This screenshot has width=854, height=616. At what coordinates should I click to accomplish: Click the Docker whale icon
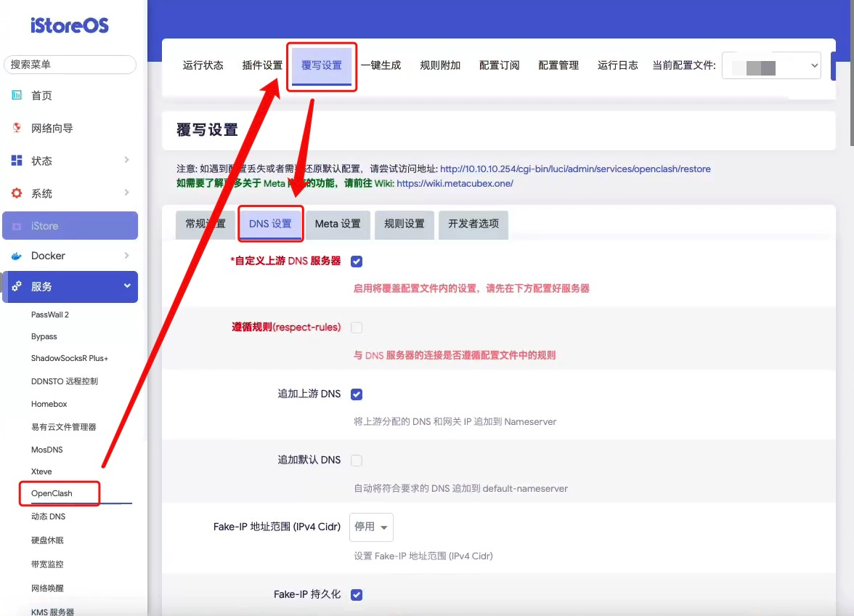click(17, 256)
